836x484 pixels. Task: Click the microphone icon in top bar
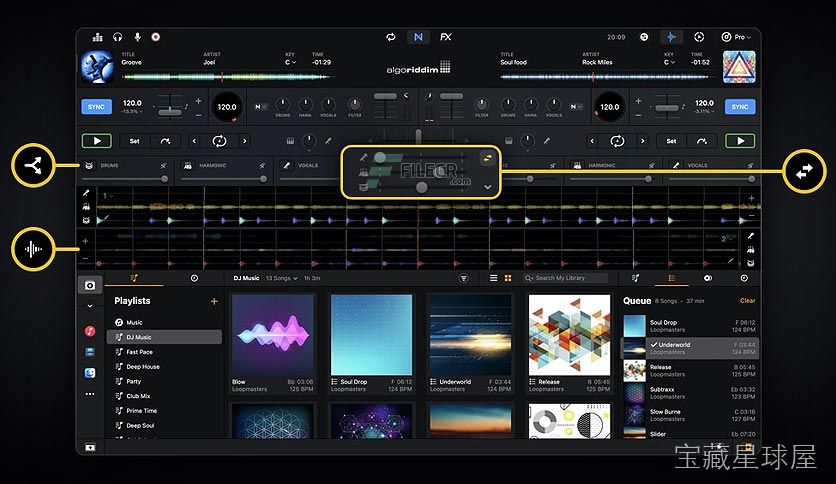(x=137, y=37)
